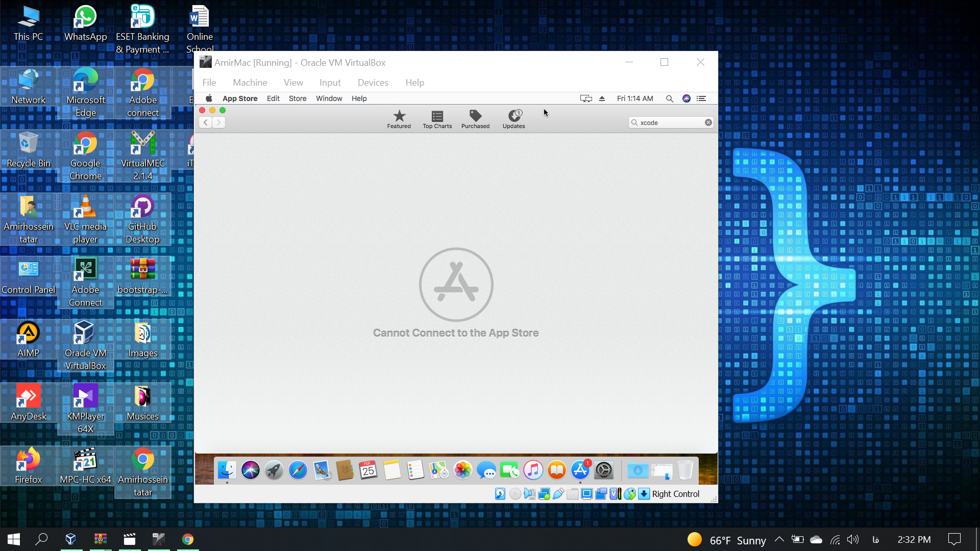Open the Top Charts toolbar item
980x551 pixels.
coord(437,119)
